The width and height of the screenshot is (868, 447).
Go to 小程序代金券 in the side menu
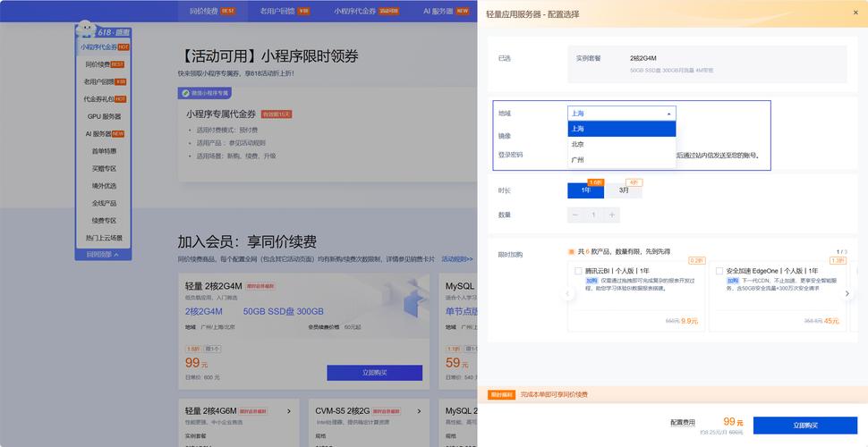click(104, 47)
